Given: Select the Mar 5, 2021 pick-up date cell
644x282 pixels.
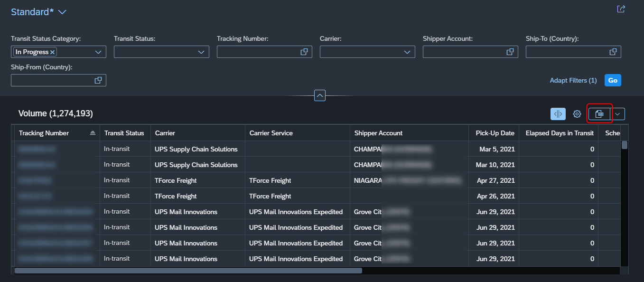Looking at the screenshot, I should (494, 149).
